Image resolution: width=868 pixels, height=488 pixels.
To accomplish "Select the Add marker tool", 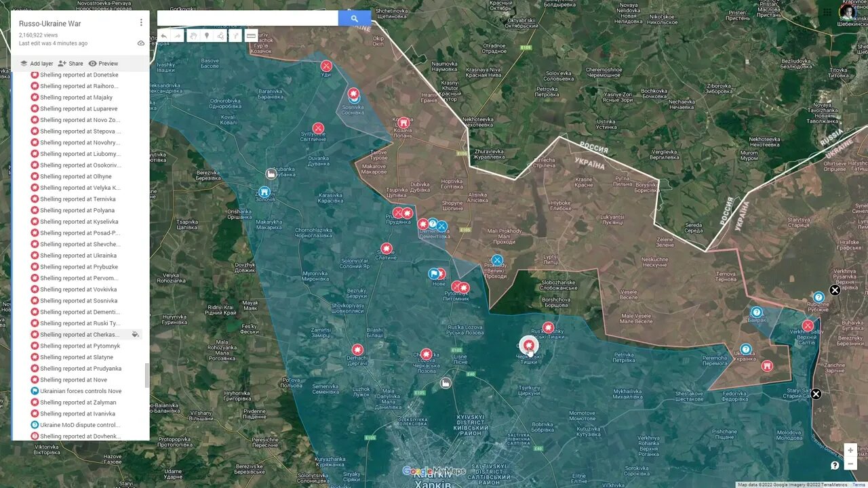I will tap(207, 36).
